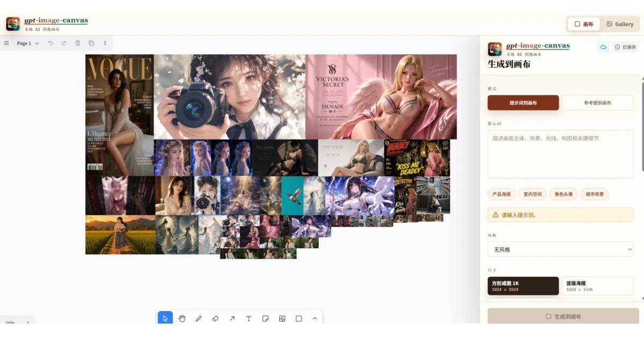Apply the 室内空间 preset chip
Viewport: 644px width, 338px height.
click(x=533, y=194)
